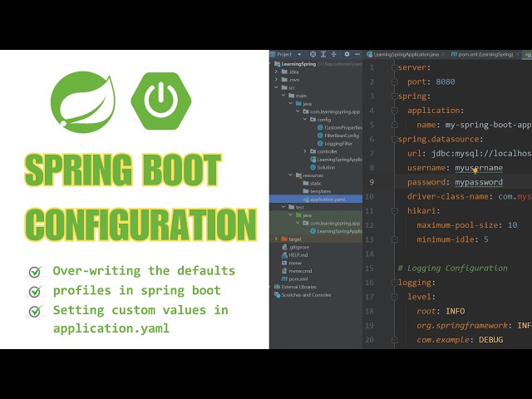Open CustomProperties class in tree
Viewport: 532px width, 399px height.
(x=340, y=127)
